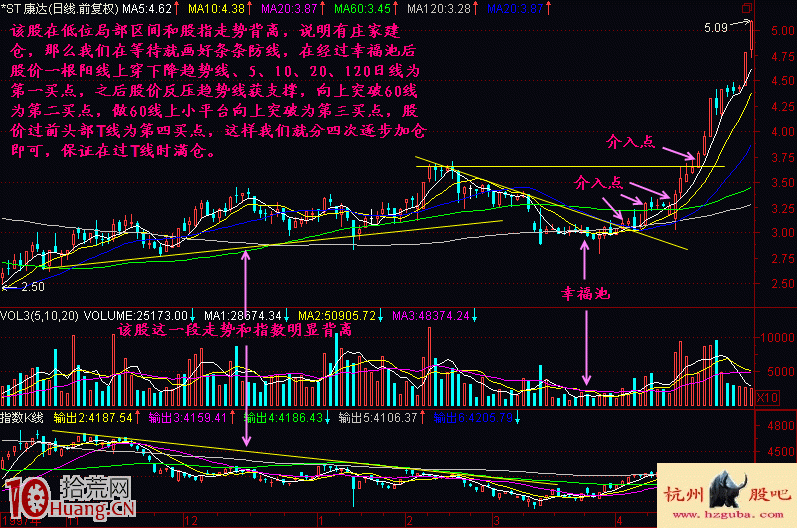Click the VOL3(5,10,20) indicator name
The image size is (797, 528).
click(x=39, y=316)
